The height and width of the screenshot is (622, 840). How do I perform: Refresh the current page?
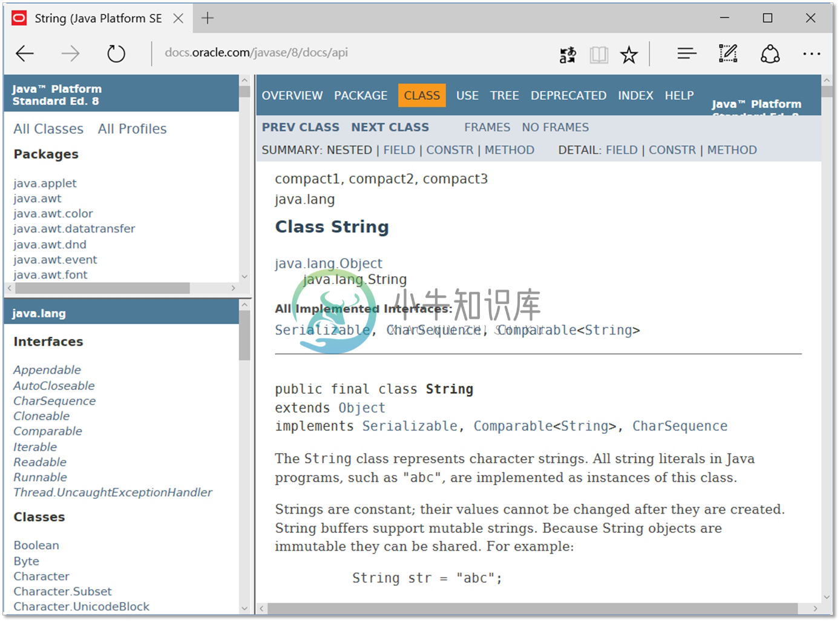pos(116,54)
